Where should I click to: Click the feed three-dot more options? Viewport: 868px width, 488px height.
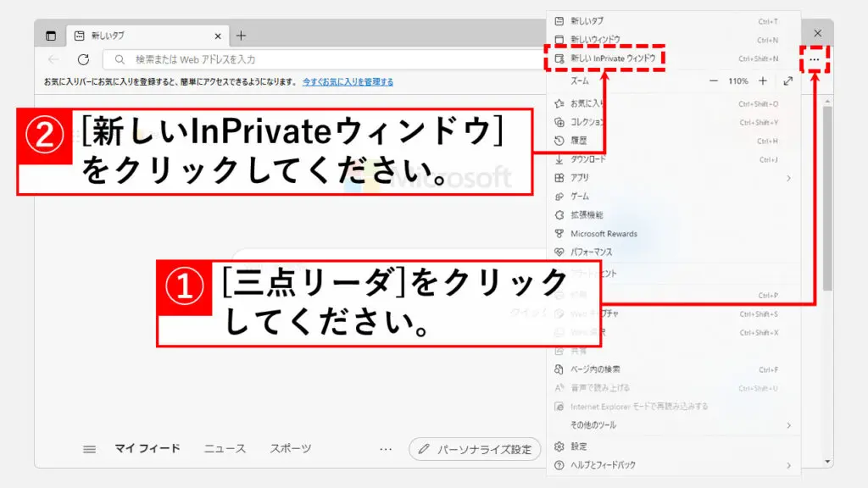point(386,449)
